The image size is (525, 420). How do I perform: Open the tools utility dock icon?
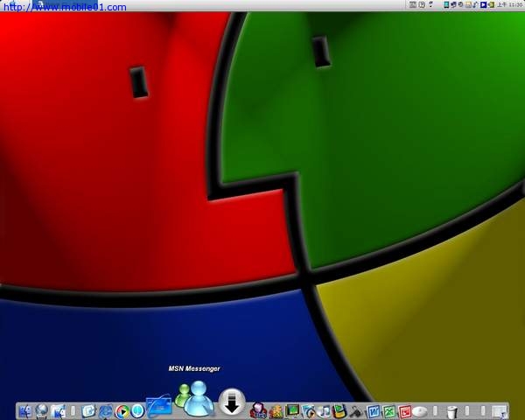pos(356,412)
